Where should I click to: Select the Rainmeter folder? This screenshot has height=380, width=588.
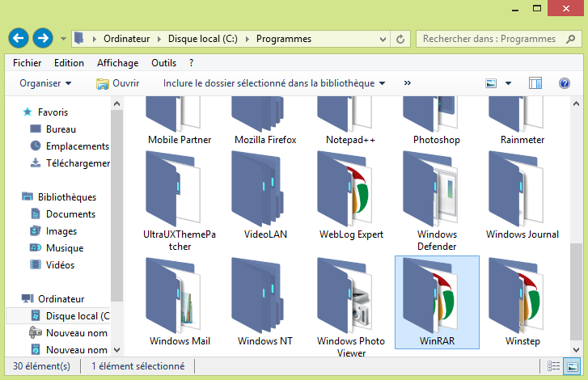click(x=522, y=121)
